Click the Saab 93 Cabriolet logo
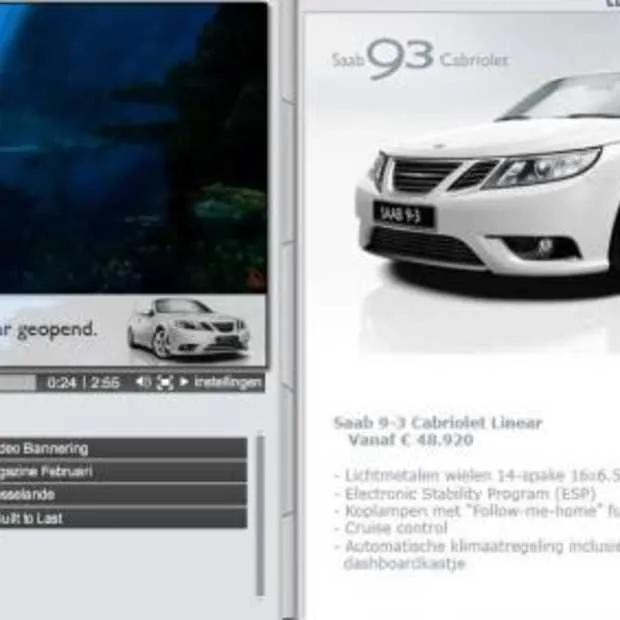 pyautogui.click(x=420, y=59)
